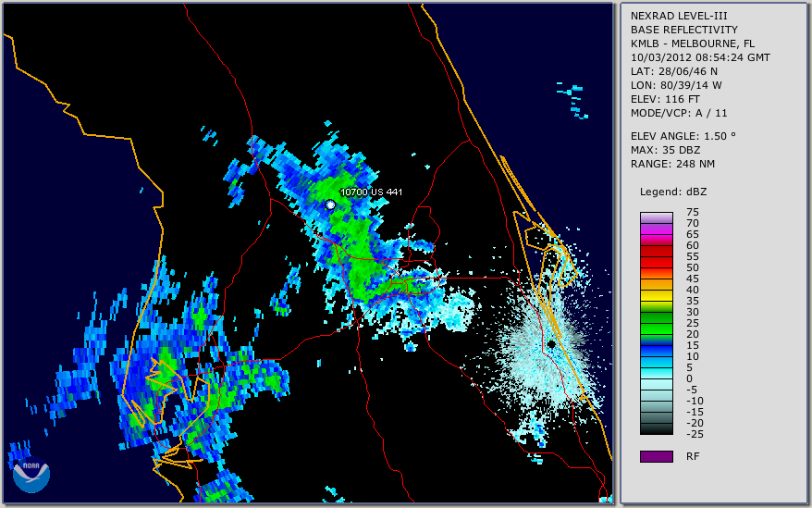Click 'ELEV: 116 FT' text

pyautogui.click(x=665, y=99)
